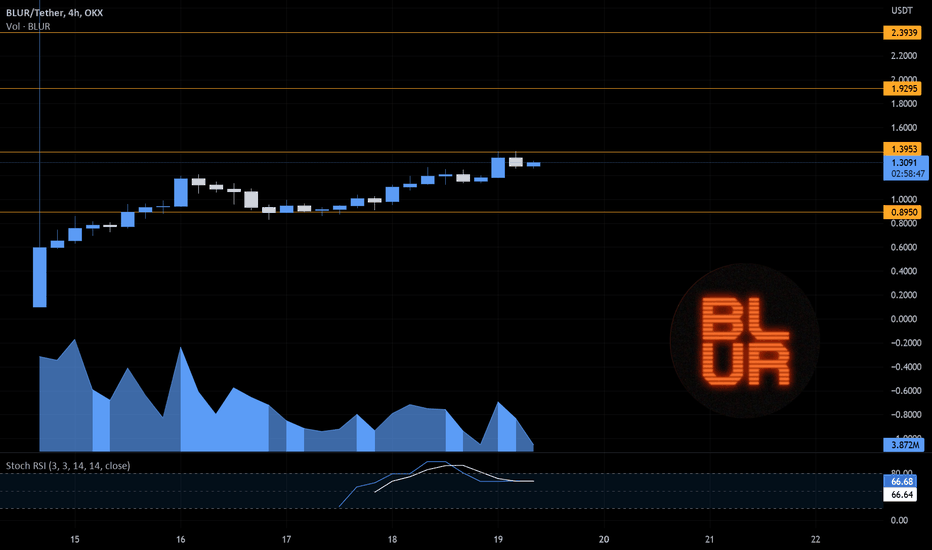
Task: Click the date label 19 on time axis
Action: pyautogui.click(x=498, y=539)
